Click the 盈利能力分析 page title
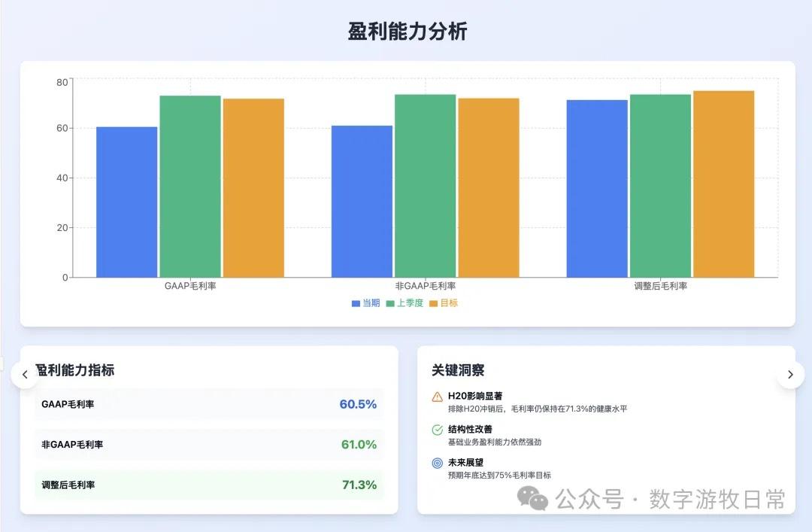Image resolution: width=812 pixels, height=532 pixels. (408, 32)
